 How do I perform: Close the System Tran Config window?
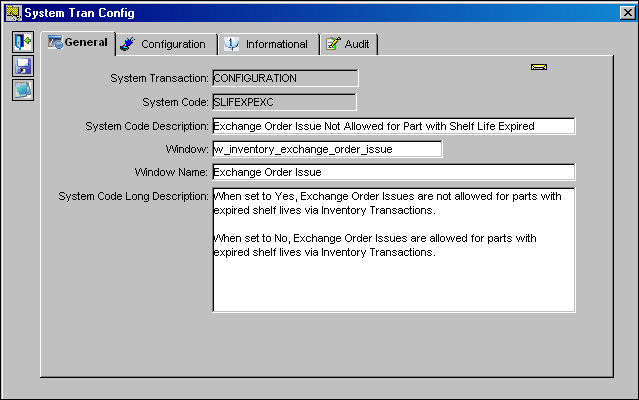coord(628,13)
